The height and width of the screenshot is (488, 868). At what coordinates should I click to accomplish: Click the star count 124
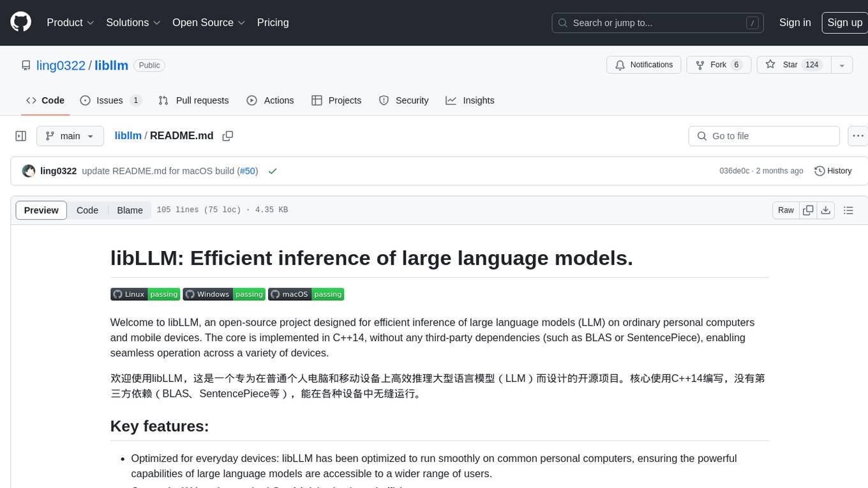[812, 65]
